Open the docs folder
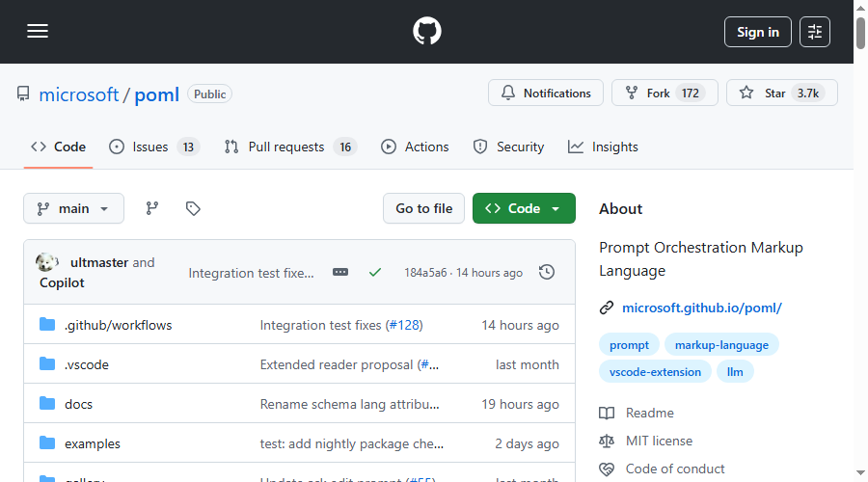 [x=79, y=405]
